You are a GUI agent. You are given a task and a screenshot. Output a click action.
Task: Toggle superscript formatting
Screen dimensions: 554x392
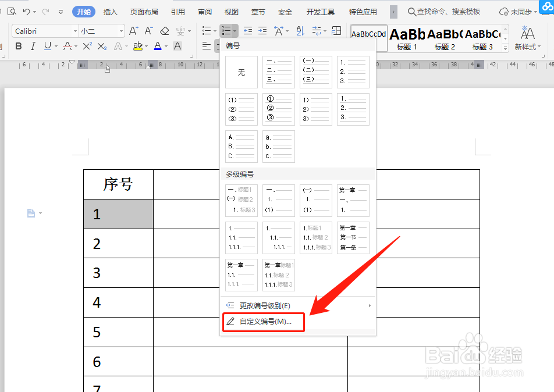[87, 47]
